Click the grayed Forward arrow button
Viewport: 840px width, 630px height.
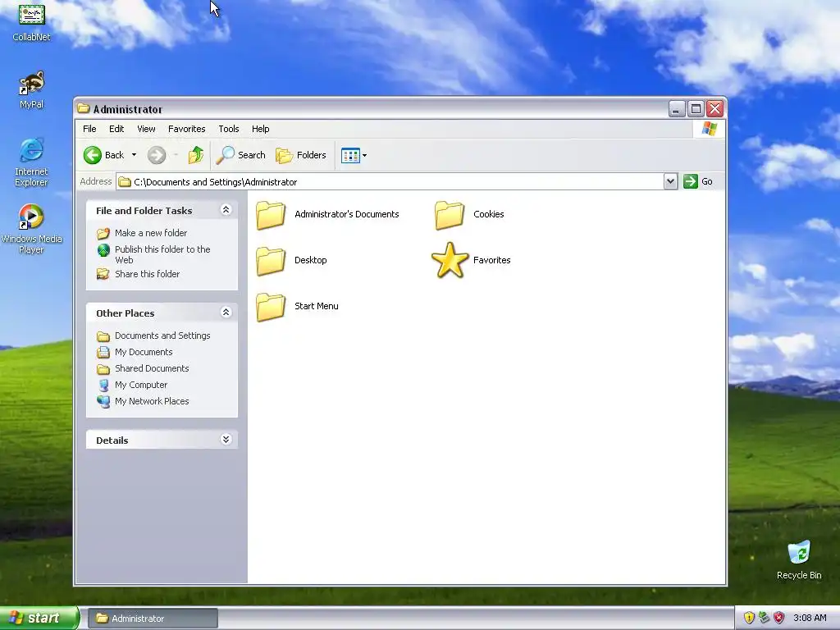[157, 155]
